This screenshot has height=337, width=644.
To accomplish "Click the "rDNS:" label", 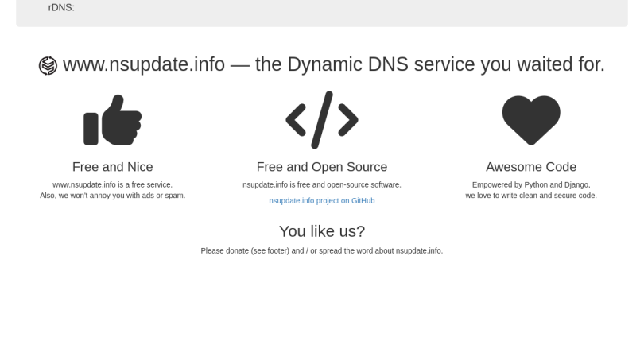I will [61, 8].
